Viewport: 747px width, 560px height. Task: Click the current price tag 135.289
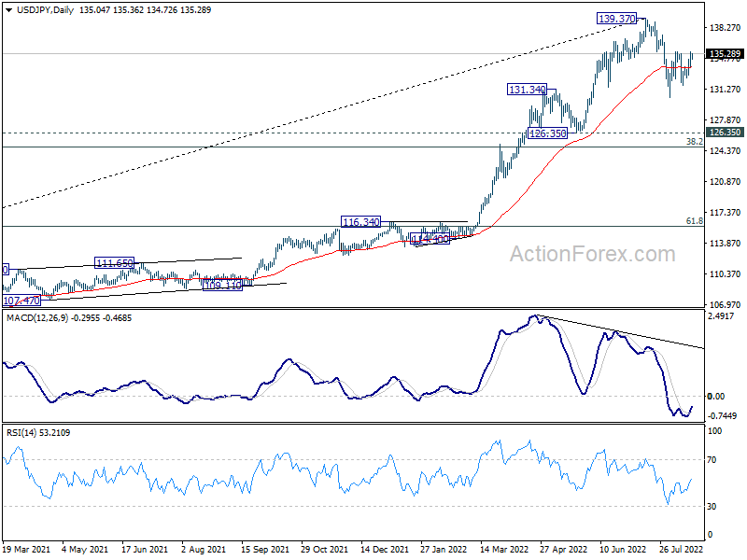(x=726, y=54)
